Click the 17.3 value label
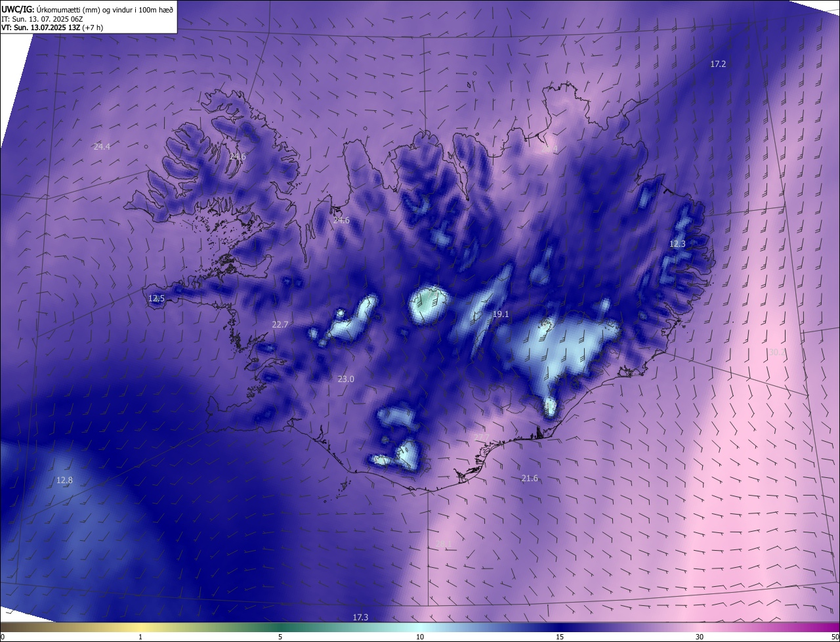Image resolution: width=840 pixels, height=642 pixels. pyautogui.click(x=360, y=618)
